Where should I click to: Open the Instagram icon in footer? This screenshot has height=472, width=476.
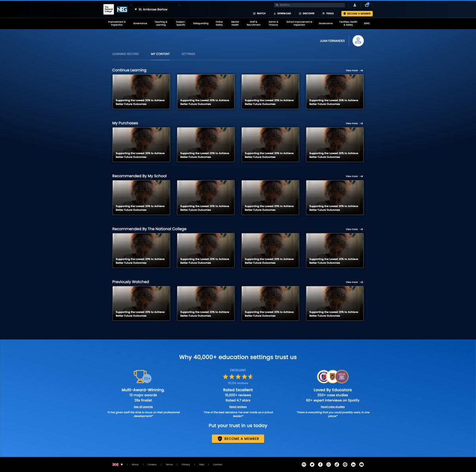[x=328, y=464]
